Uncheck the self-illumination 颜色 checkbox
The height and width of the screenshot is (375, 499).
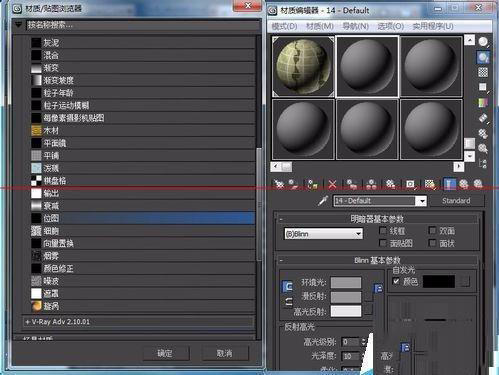(x=396, y=281)
